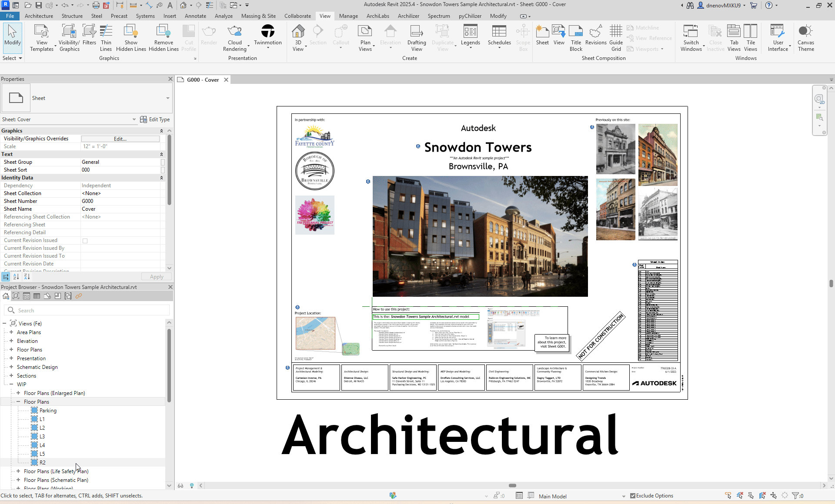
Task: Create a Drafting View
Action: tap(416, 38)
